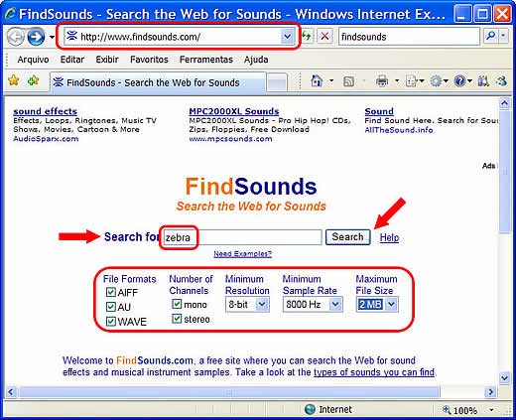Click the Print toolbar icon

pos(382,80)
